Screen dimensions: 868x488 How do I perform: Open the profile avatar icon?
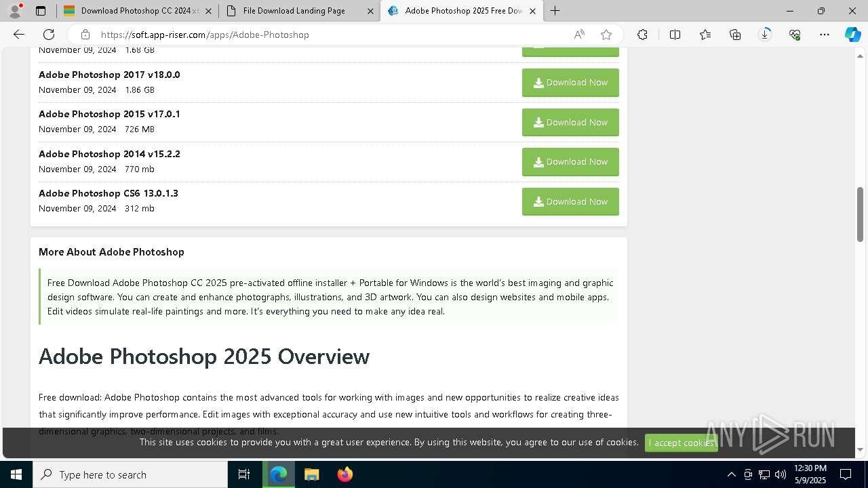pyautogui.click(x=15, y=11)
